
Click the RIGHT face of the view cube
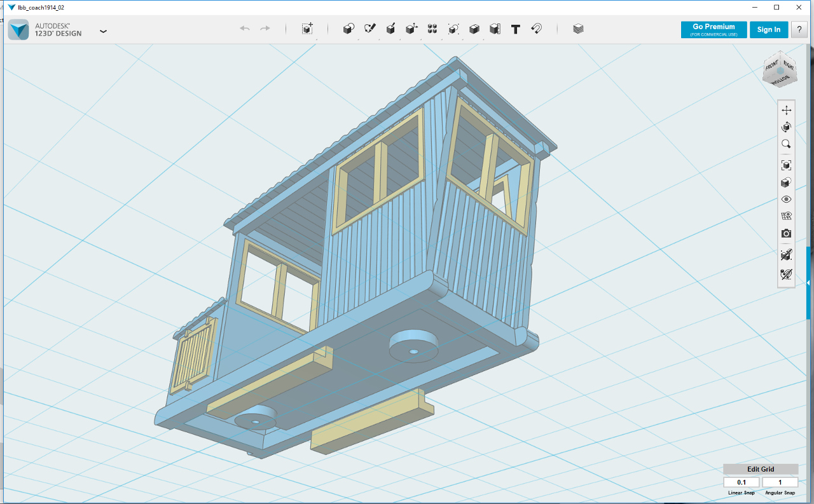pyautogui.click(x=789, y=65)
